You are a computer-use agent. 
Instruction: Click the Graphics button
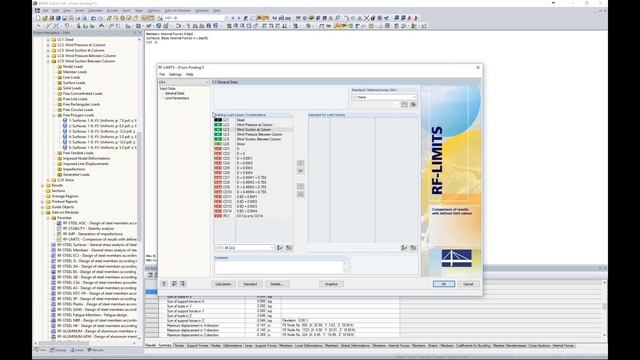click(x=331, y=284)
